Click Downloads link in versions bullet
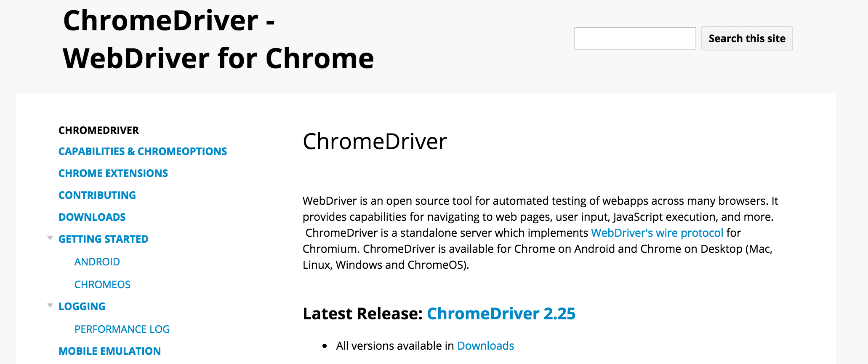 485,346
